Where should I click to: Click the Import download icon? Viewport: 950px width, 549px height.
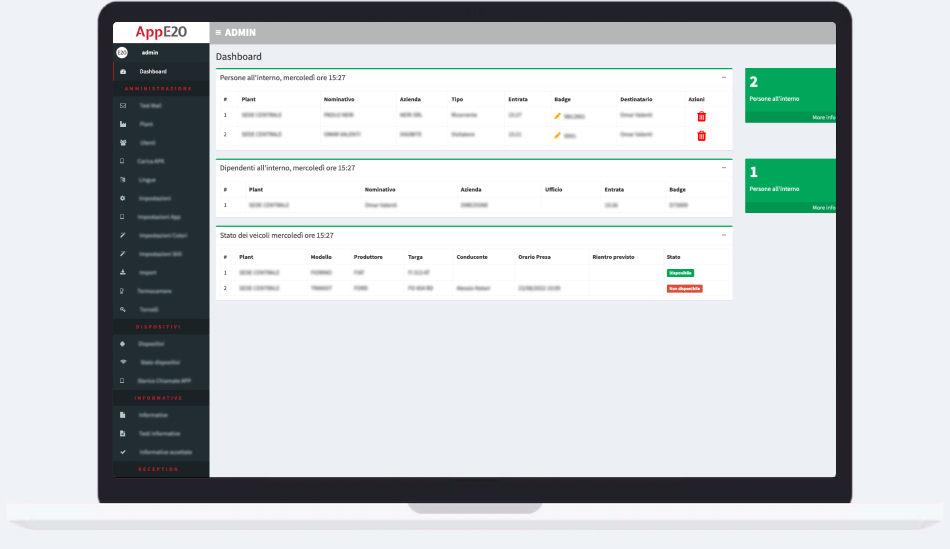[x=122, y=273]
